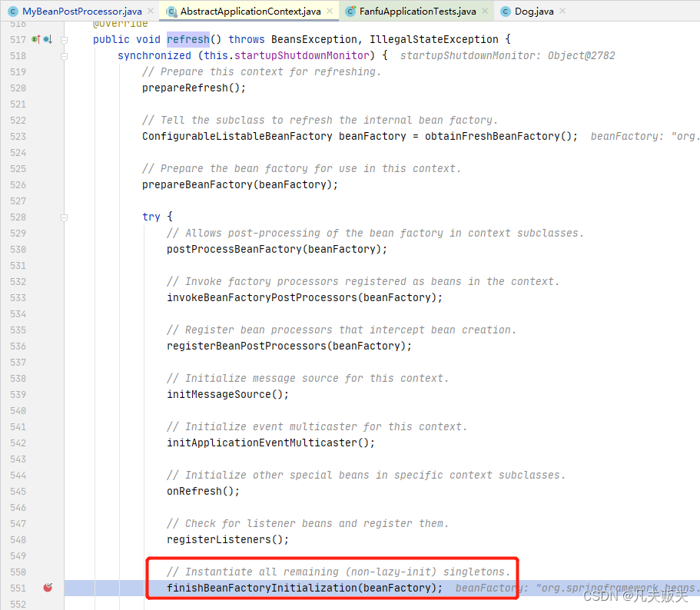Image resolution: width=700 pixels, height=610 pixels.
Task: Click the overrides gutter icon on line 517
Action: click(x=35, y=39)
